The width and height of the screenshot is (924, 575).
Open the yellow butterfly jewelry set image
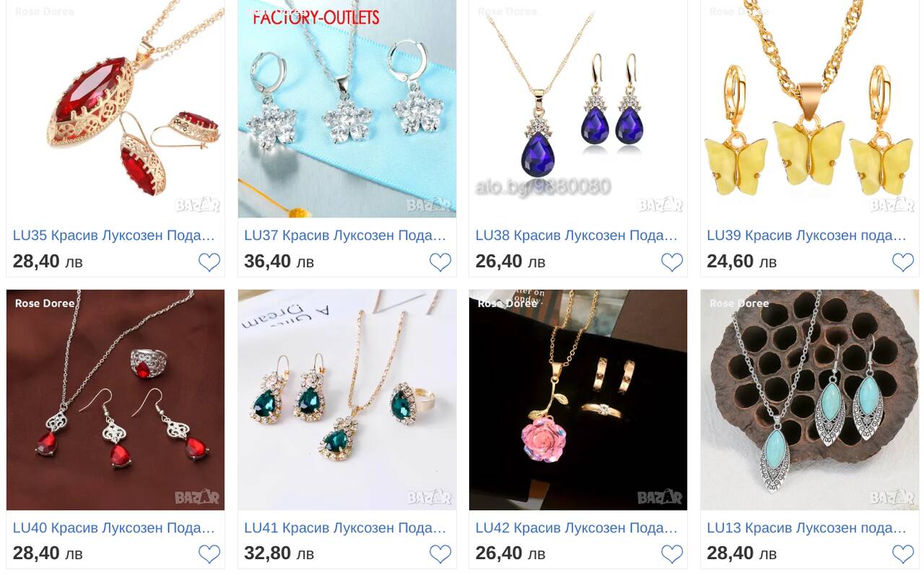click(x=809, y=108)
